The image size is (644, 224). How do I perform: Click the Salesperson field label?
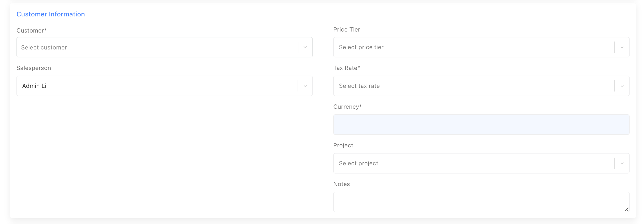click(x=34, y=68)
